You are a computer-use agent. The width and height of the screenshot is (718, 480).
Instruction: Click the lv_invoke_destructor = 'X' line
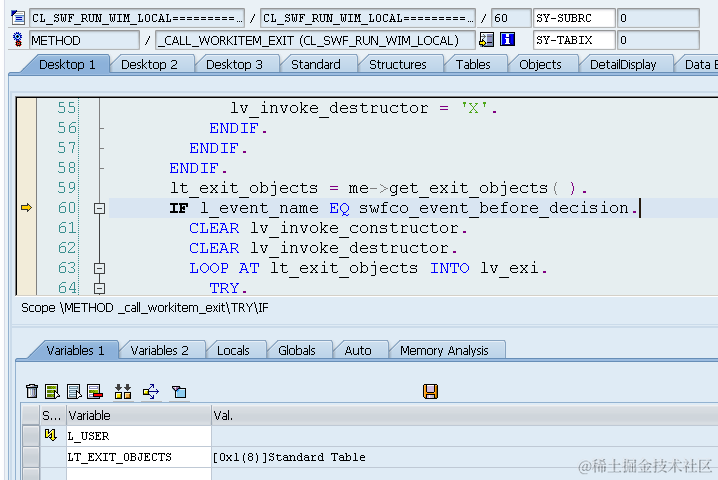point(364,108)
